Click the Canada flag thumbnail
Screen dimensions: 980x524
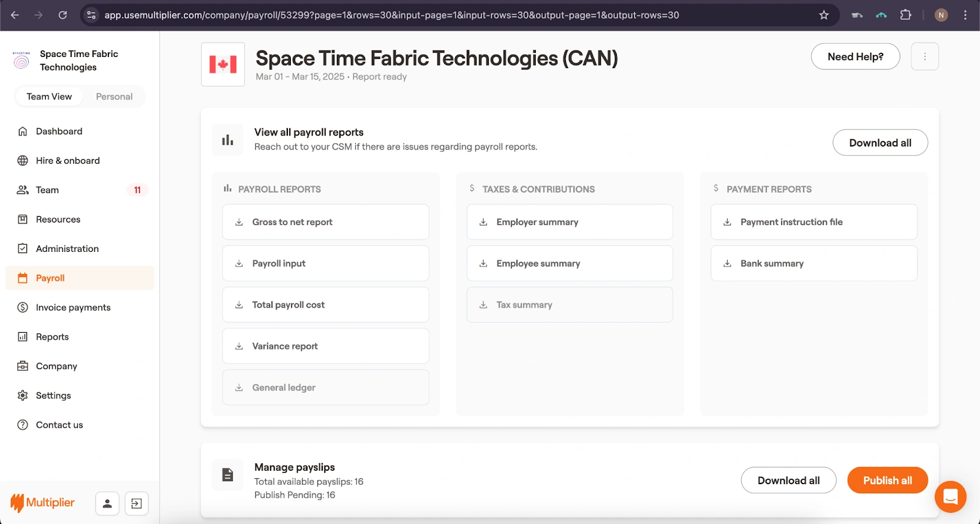point(223,64)
